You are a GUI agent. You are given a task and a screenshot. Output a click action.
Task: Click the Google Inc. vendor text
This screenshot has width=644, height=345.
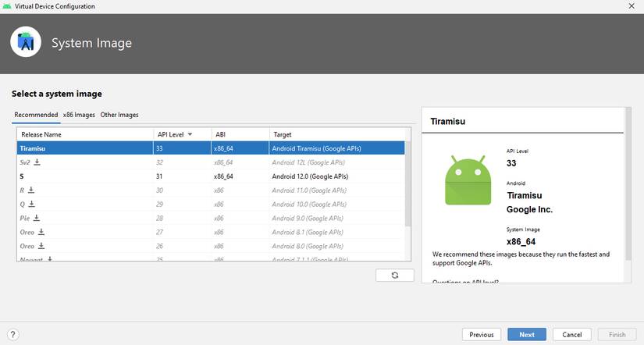(529, 209)
